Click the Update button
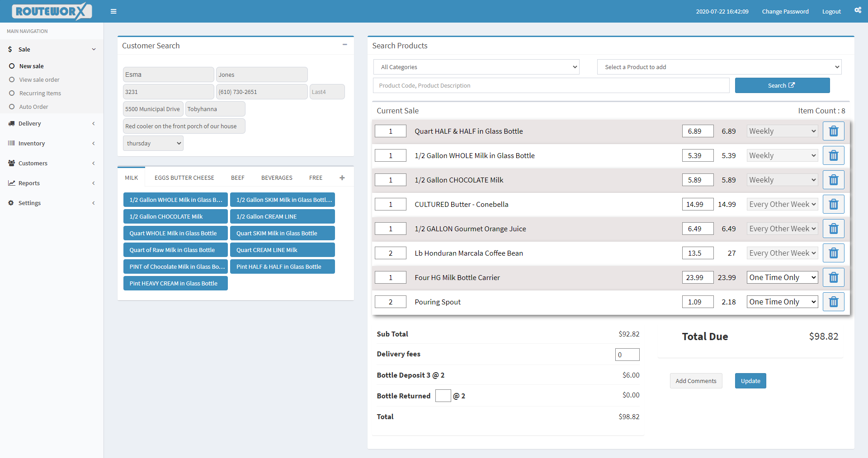This screenshot has width=868, height=458. [x=750, y=381]
